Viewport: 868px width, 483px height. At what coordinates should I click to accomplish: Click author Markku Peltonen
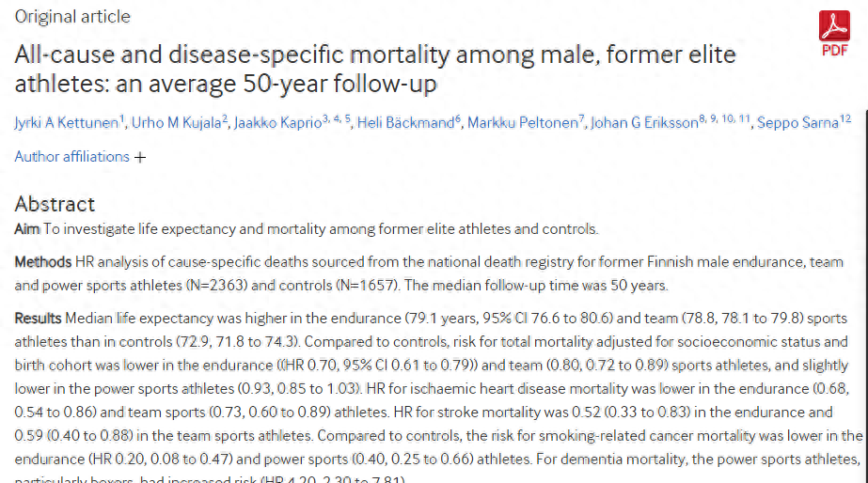(522, 124)
